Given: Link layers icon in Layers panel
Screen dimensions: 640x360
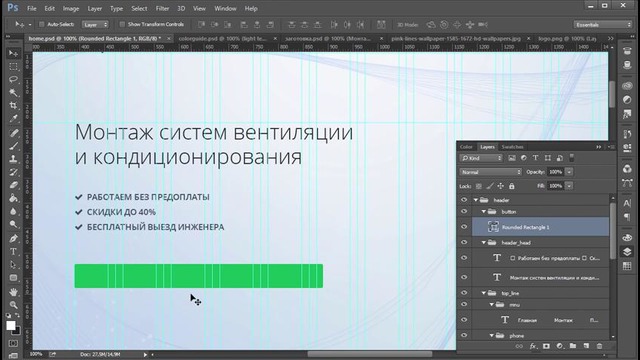Looking at the screenshot, I should click(519, 346).
